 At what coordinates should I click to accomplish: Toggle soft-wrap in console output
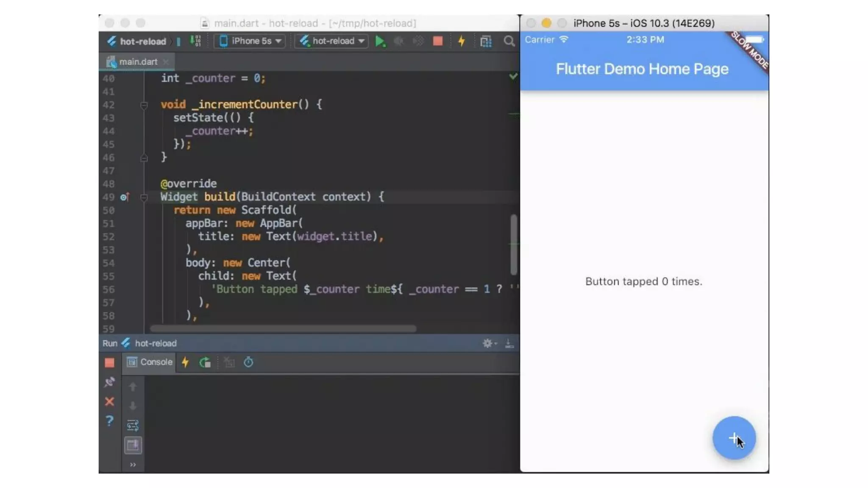pos(133,425)
